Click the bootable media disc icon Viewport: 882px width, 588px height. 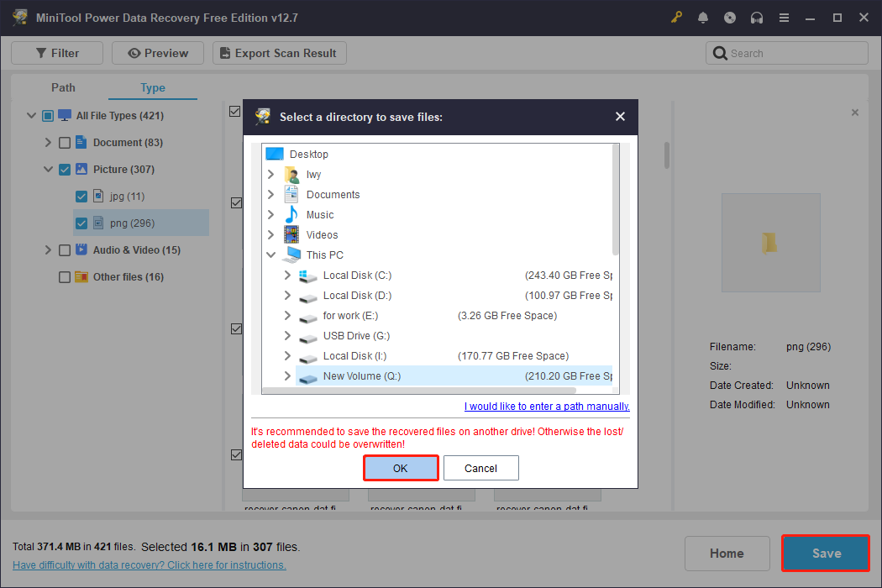pos(730,17)
